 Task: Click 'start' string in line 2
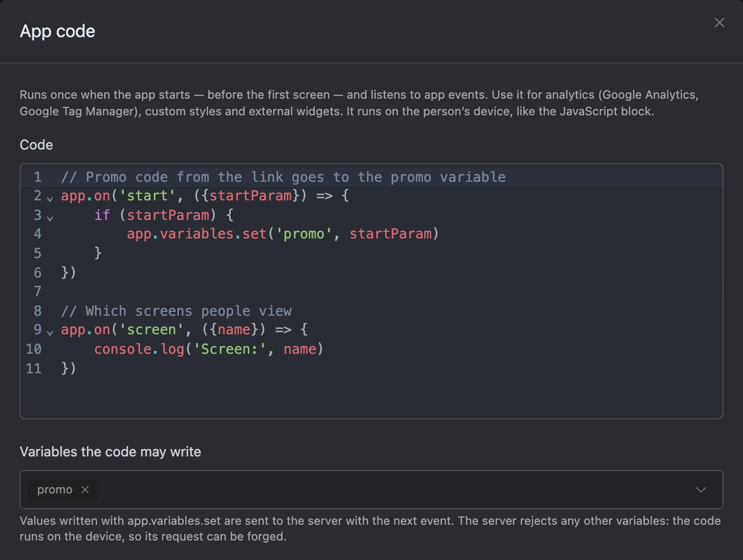pyautogui.click(x=147, y=196)
